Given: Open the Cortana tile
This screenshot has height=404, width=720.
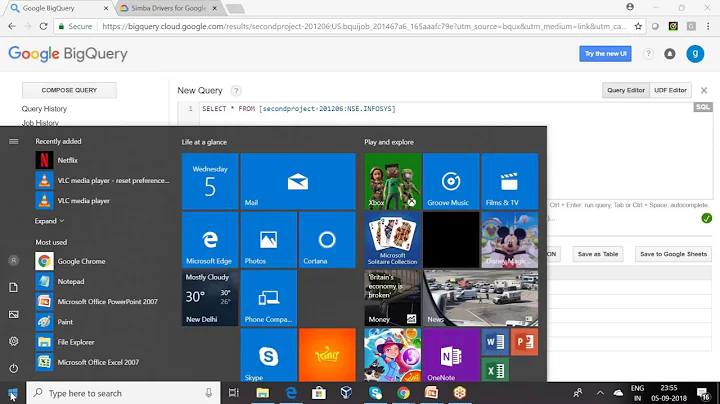Looking at the screenshot, I should tap(327, 240).
